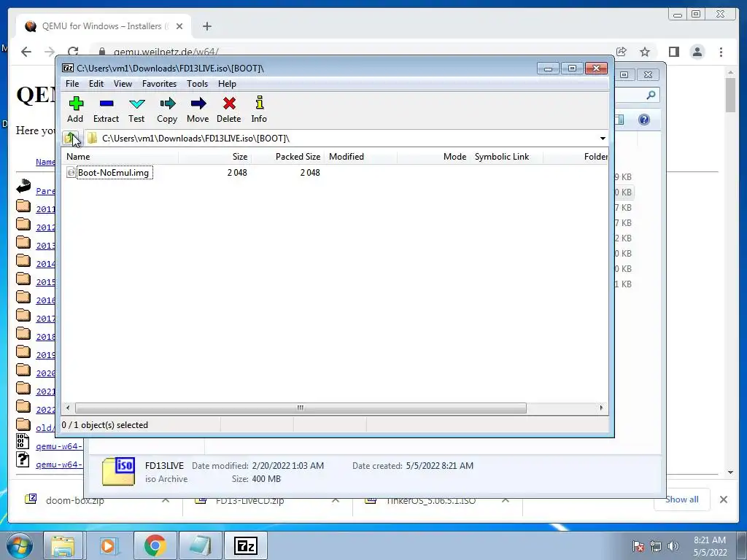Viewport: 747px width, 560px height.
Task: Click the Explorer window help icon
Action: click(644, 120)
